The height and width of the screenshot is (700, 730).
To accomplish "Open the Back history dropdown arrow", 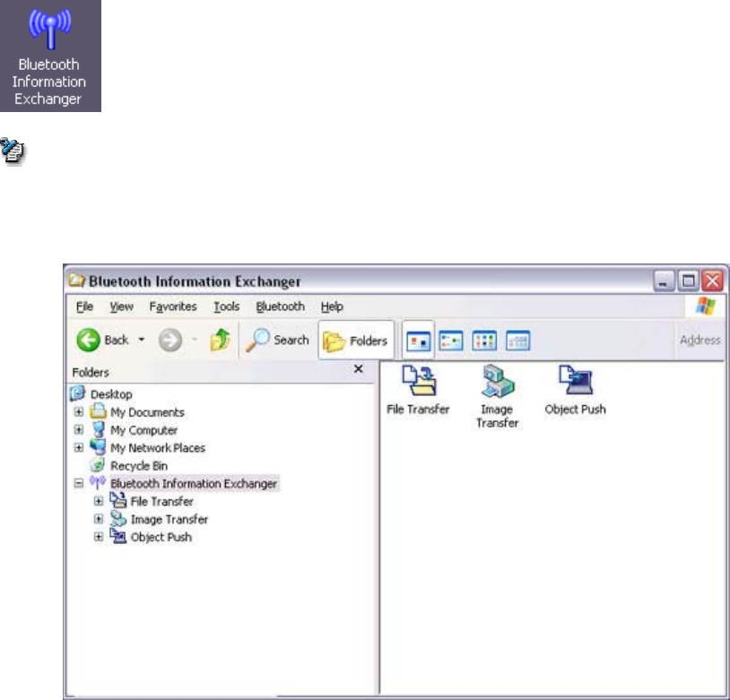I will click(x=141, y=340).
